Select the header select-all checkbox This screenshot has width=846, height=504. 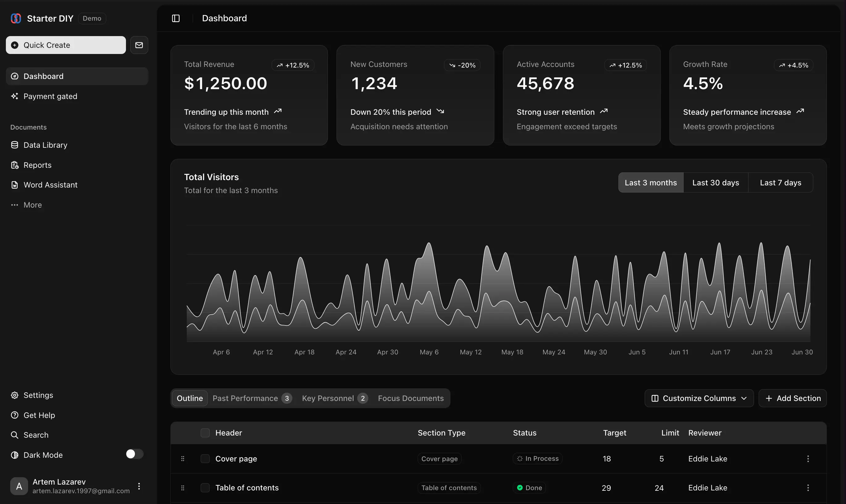point(205,433)
